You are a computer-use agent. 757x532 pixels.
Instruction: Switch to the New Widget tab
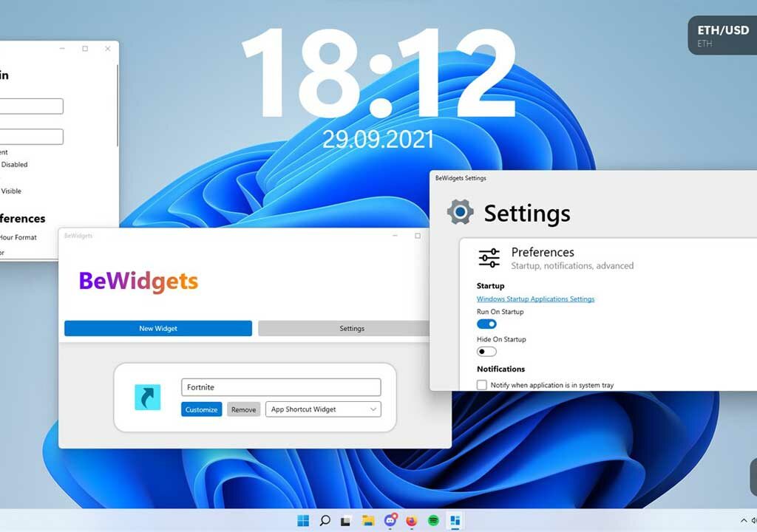tap(157, 328)
